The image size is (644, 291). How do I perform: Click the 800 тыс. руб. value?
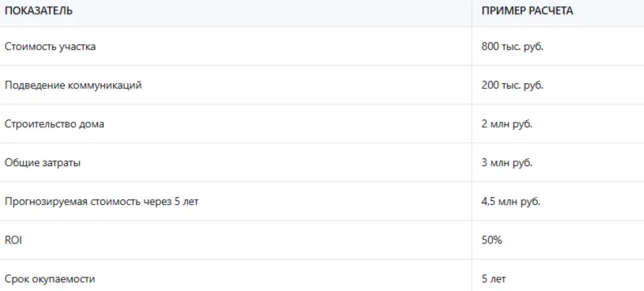[x=512, y=47]
